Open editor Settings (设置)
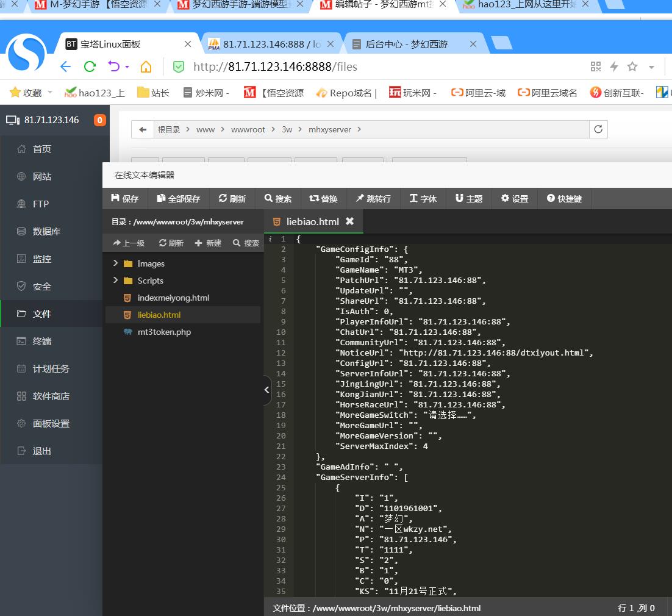The image size is (672, 616). pos(515,199)
